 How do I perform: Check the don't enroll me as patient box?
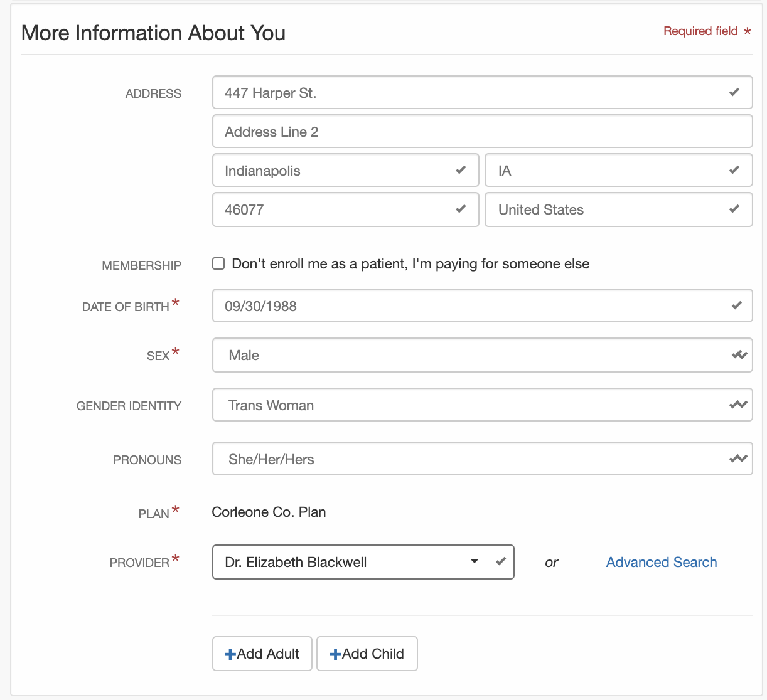[x=218, y=263]
